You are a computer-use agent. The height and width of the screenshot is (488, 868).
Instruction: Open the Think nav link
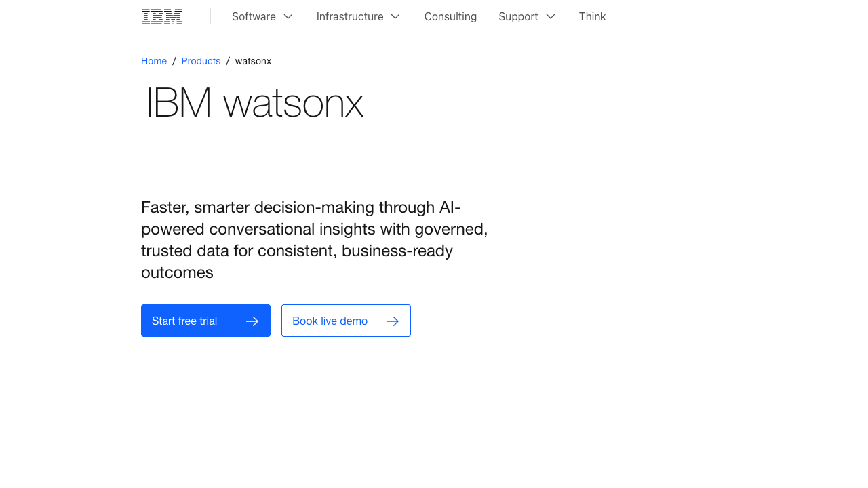(x=592, y=16)
